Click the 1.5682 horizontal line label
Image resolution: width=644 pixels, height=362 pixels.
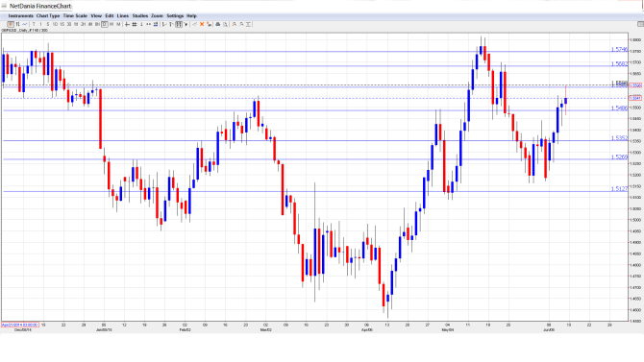[619, 64]
